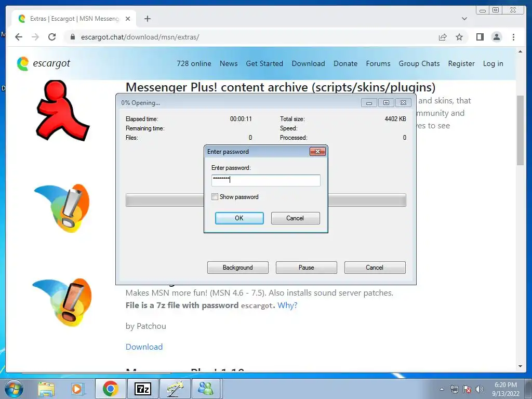Open Windows Explorer from the taskbar
This screenshot has height=399, width=532.
46,389
